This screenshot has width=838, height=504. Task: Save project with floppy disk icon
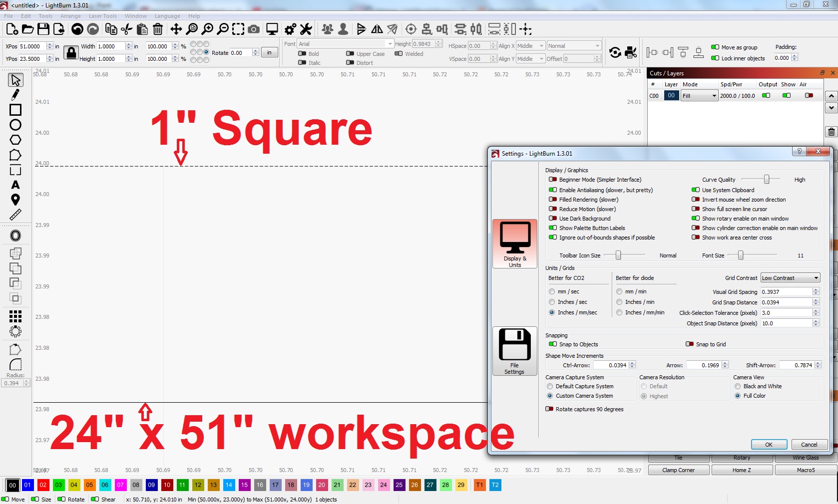click(43, 29)
